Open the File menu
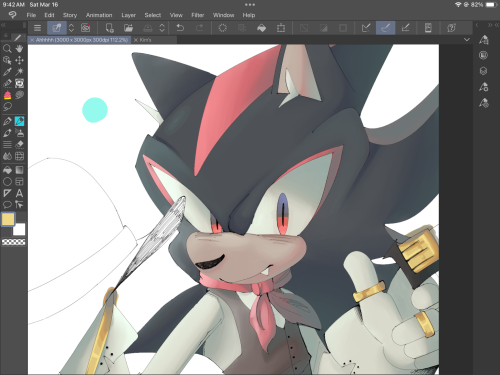This screenshot has width=500, height=375. click(x=31, y=15)
